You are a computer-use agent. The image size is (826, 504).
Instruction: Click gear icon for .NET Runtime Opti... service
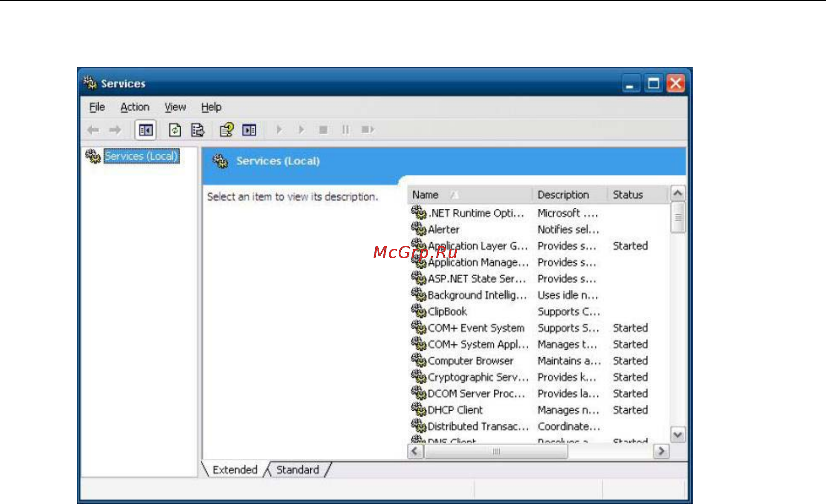(419, 212)
